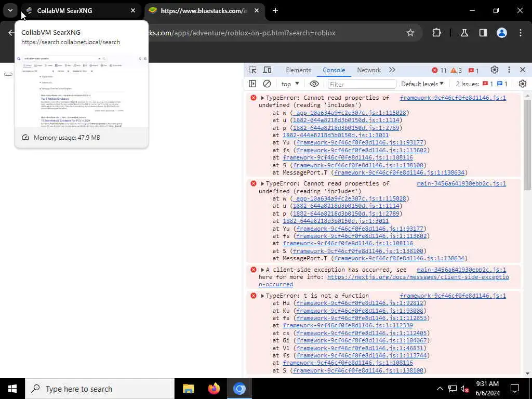The width and height of the screenshot is (532, 399).
Task: Open the side panel icon
Action: (x=483, y=33)
